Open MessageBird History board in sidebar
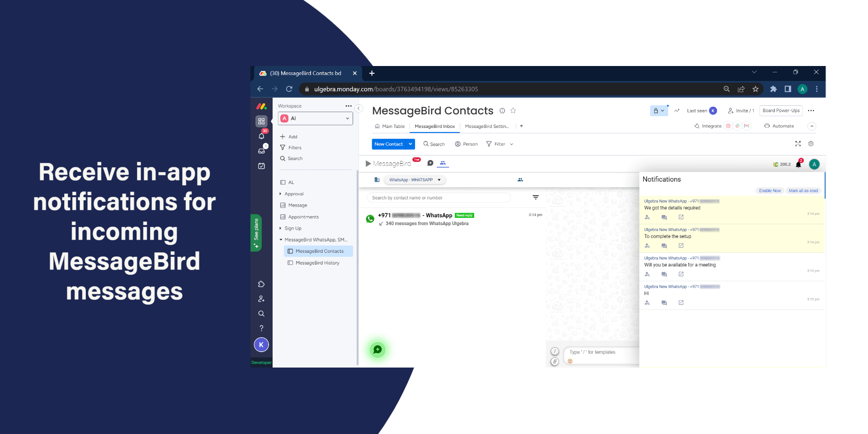This screenshot has height=434, width=868. coord(318,263)
